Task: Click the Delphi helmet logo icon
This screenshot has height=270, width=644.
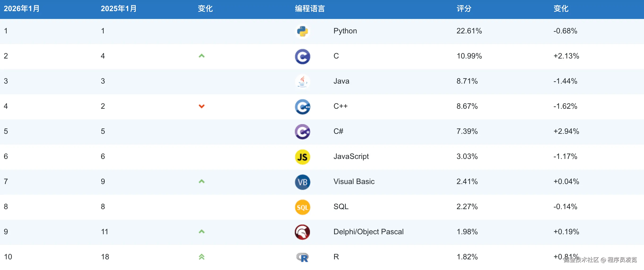Action: [302, 232]
